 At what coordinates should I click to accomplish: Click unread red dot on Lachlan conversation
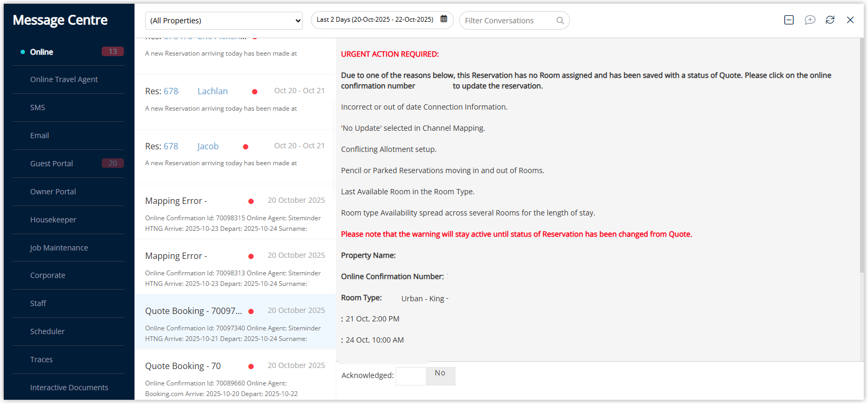coord(255,92)
